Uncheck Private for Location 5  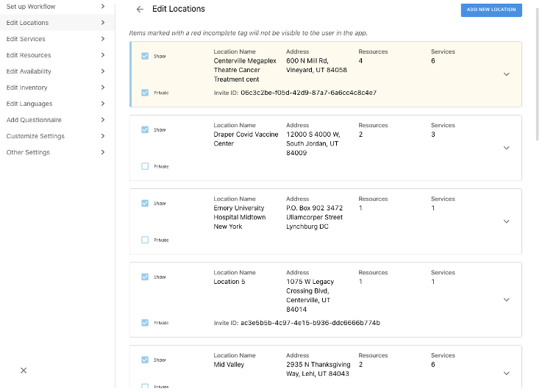[x=145, y=323]
